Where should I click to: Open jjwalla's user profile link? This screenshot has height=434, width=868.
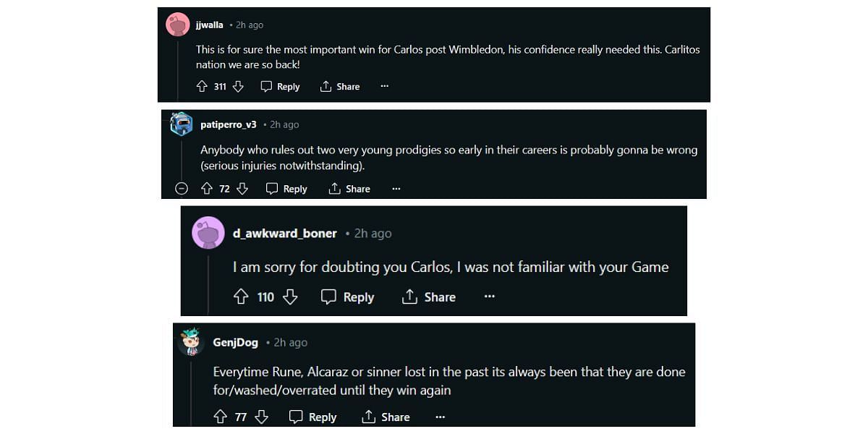pos(209,25)
